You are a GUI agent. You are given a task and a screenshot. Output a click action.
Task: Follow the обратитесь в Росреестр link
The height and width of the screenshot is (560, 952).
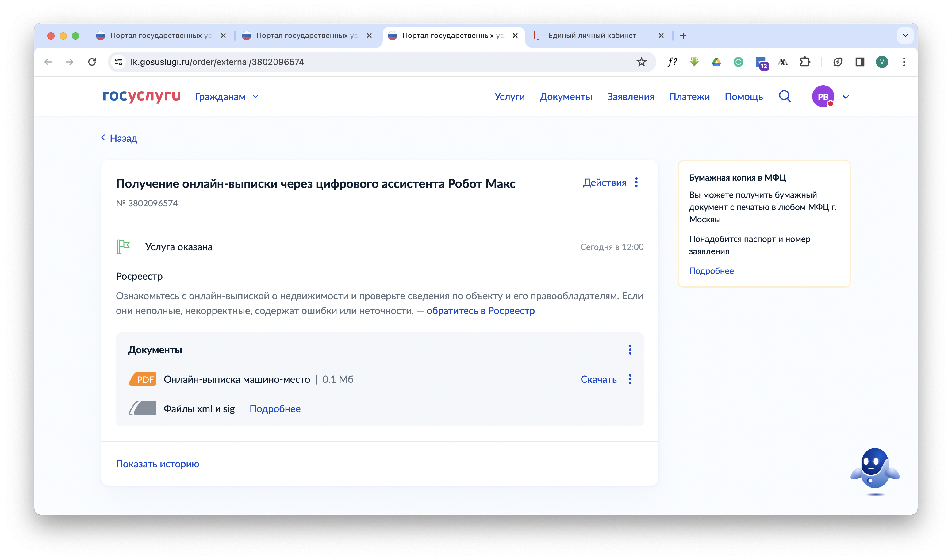point(481,311)
